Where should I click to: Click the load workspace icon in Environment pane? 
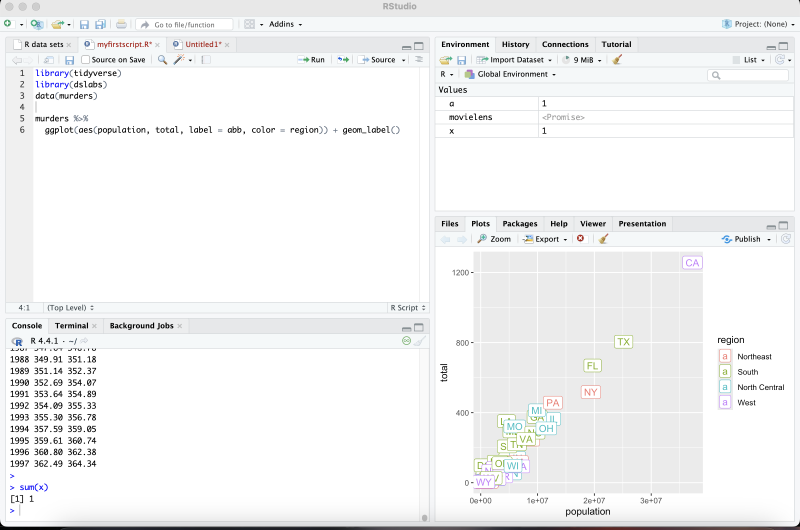446,60
